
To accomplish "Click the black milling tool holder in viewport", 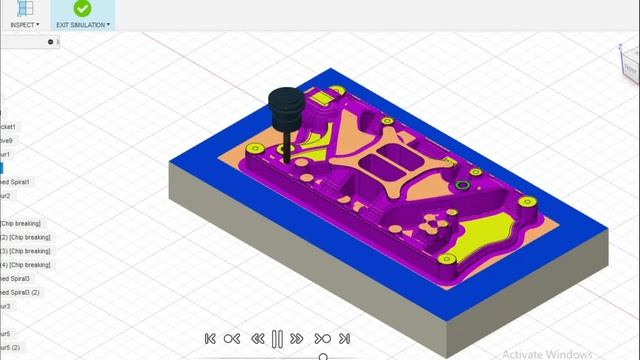I will [x=287, y=108].
